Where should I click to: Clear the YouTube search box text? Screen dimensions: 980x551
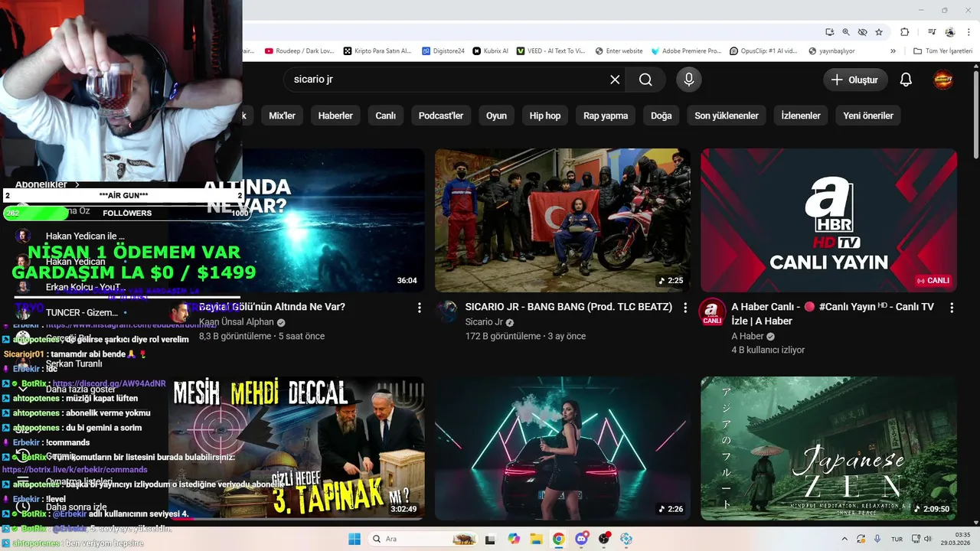(x=615, y=80)
